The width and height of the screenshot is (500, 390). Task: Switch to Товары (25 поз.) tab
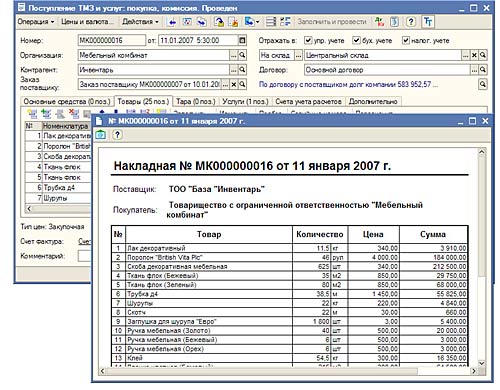143,101
